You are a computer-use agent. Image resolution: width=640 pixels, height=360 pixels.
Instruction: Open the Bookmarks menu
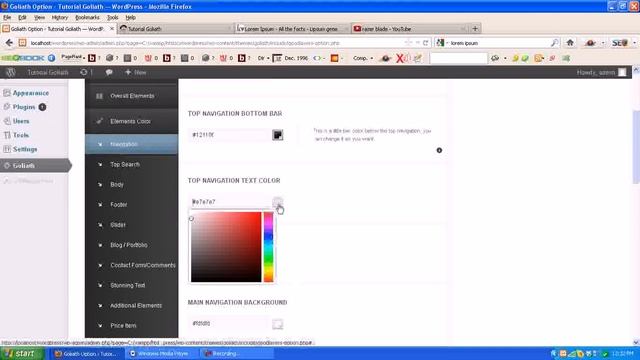click(87, 18)
